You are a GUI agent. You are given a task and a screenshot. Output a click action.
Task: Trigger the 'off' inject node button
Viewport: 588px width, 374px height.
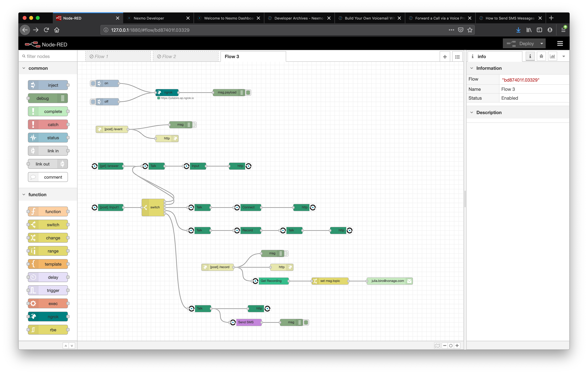pyautogui.click(x=93, y=102)
